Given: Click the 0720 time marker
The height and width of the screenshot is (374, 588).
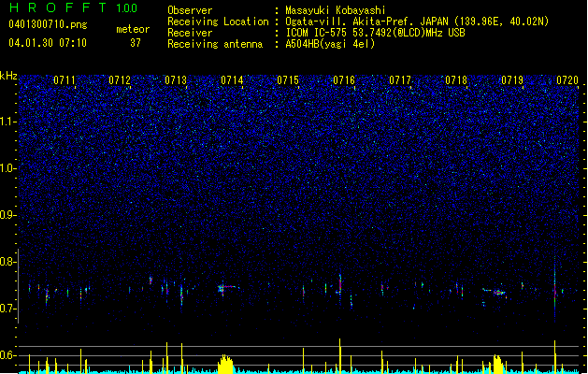Looking at the screenshot, I should 567,80.
